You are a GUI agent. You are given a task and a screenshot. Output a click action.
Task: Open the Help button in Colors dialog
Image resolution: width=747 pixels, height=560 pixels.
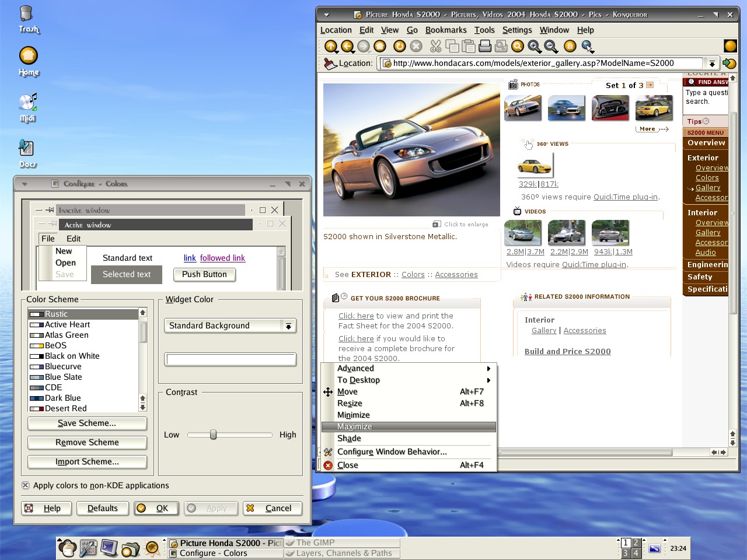46,508
